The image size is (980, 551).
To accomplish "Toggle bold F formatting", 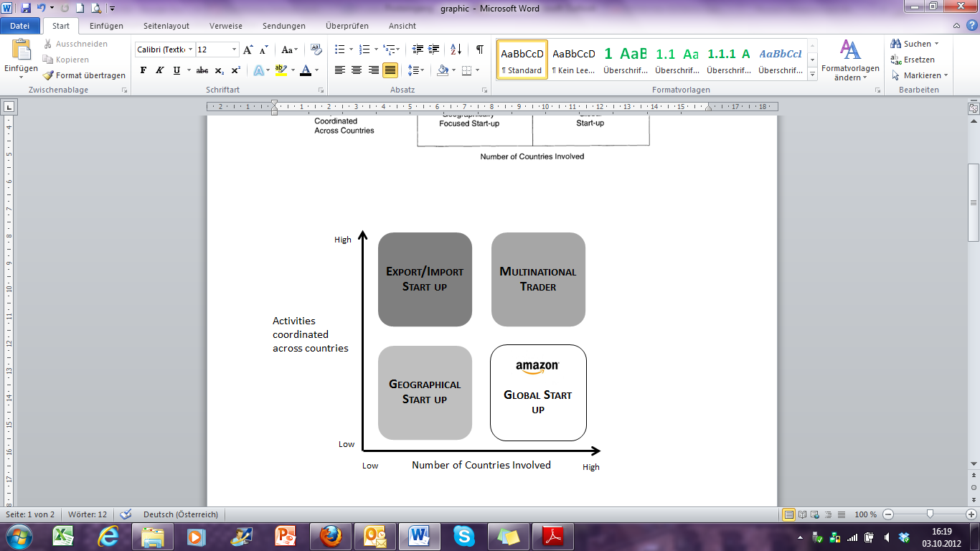I will coord(143,70).
